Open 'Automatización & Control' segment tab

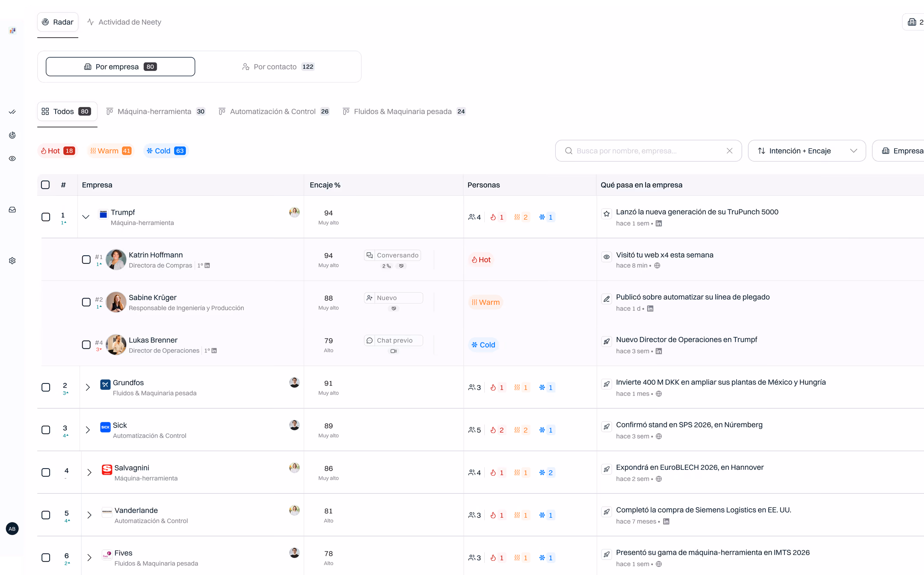tap(274, 112)
